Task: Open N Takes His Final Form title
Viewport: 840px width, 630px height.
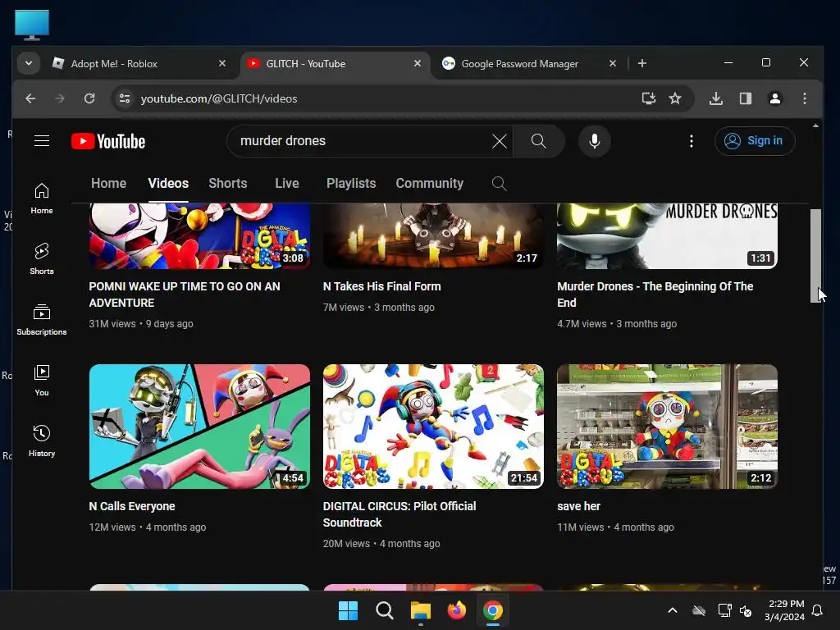Action: 382,286
